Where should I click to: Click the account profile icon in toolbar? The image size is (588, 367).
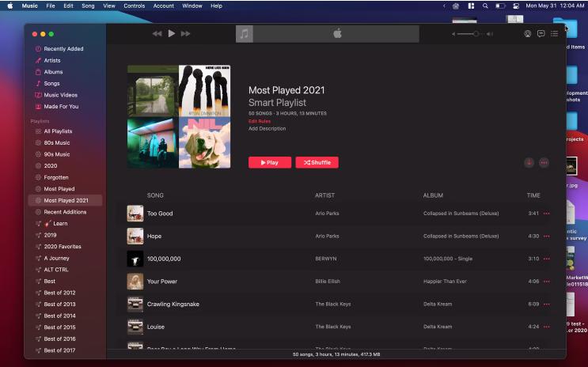pyautogui.click(x=527, y=34)
